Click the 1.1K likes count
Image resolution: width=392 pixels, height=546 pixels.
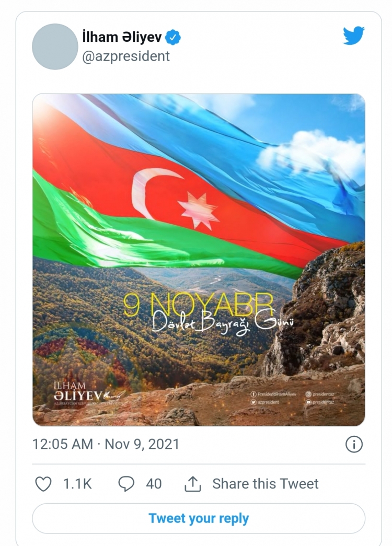[x=77, y=484]
